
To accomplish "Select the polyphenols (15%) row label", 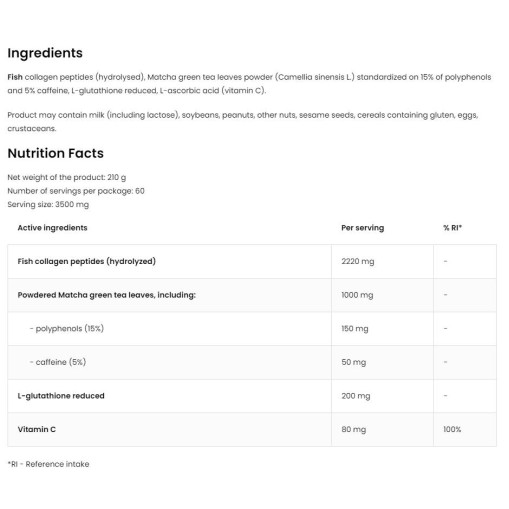I will [x=67, y=329].
